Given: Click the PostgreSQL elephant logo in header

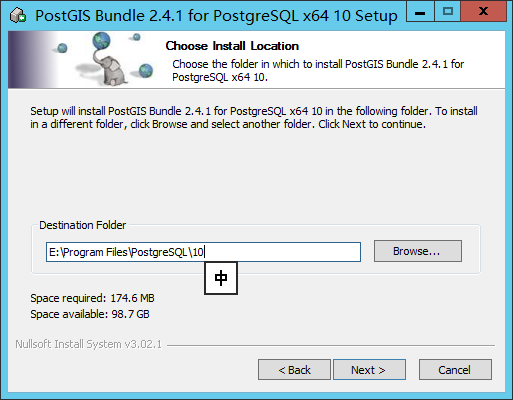Looking at the screenshot, I should point(110,69).
